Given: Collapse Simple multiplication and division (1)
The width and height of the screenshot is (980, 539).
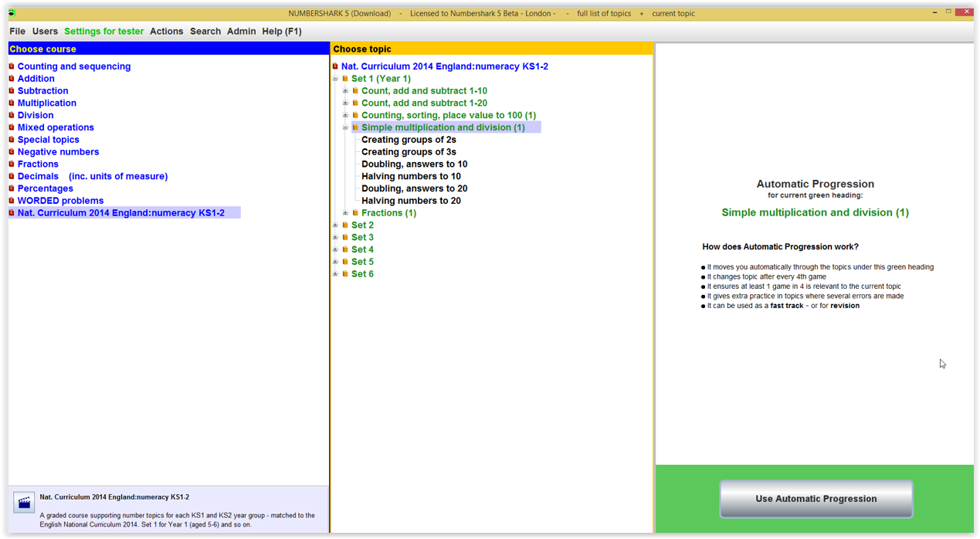Looking at the screenshot, I should [x=345, y=127].
